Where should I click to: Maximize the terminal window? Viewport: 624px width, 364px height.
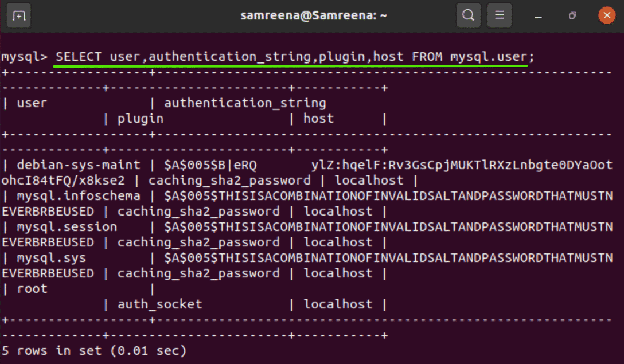click(x=572, y=15)
